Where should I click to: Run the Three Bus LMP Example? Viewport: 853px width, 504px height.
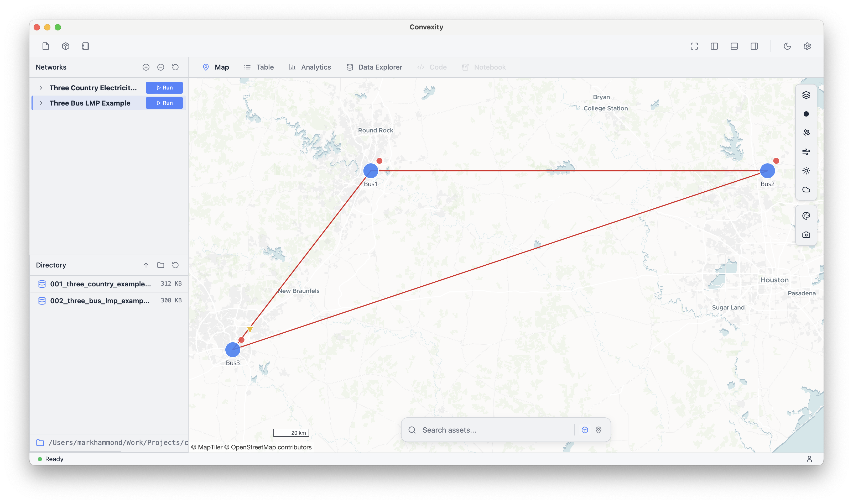tap(164, 103)
